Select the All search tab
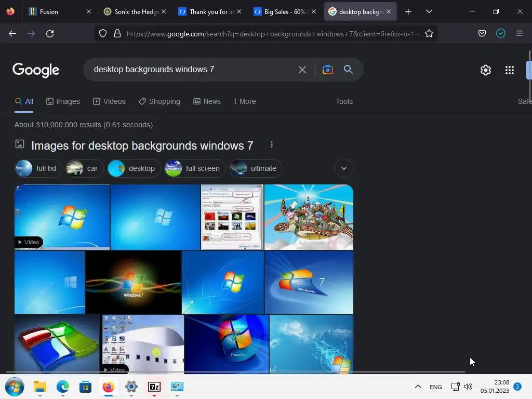 click(24, 101)
